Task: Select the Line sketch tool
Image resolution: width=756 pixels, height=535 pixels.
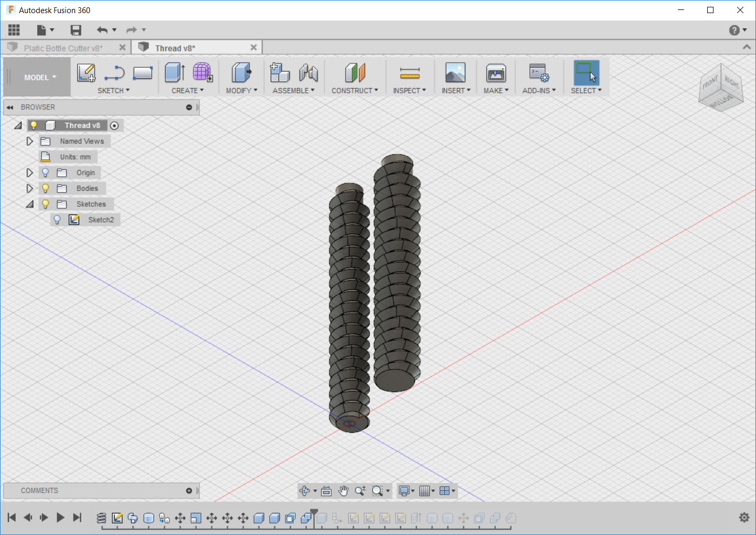Action: [114, 73]
